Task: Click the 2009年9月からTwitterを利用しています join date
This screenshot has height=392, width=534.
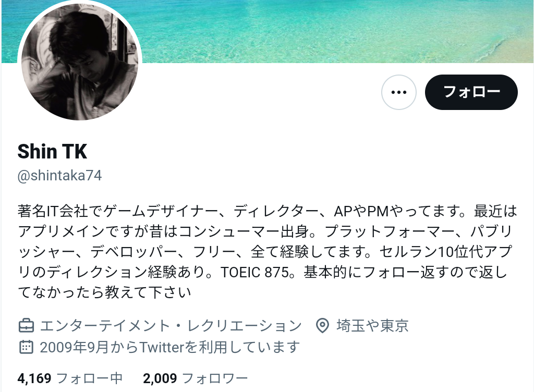Action: [x=169, y=347]
